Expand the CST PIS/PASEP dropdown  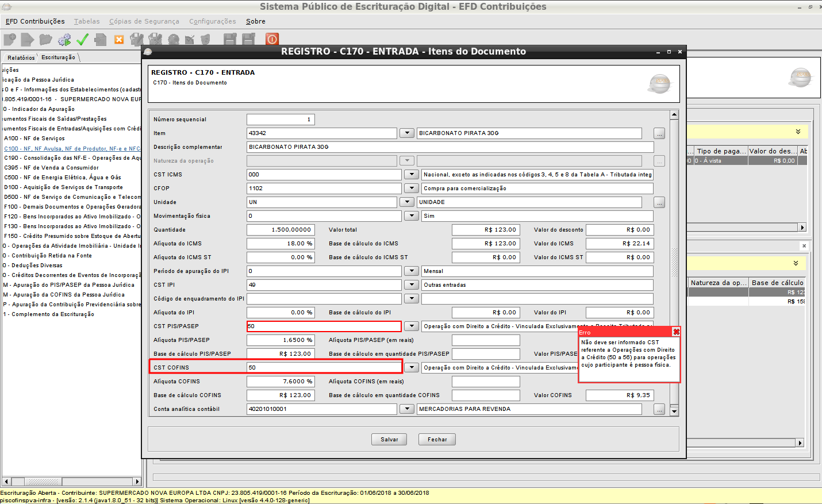[x=411, y=326]
